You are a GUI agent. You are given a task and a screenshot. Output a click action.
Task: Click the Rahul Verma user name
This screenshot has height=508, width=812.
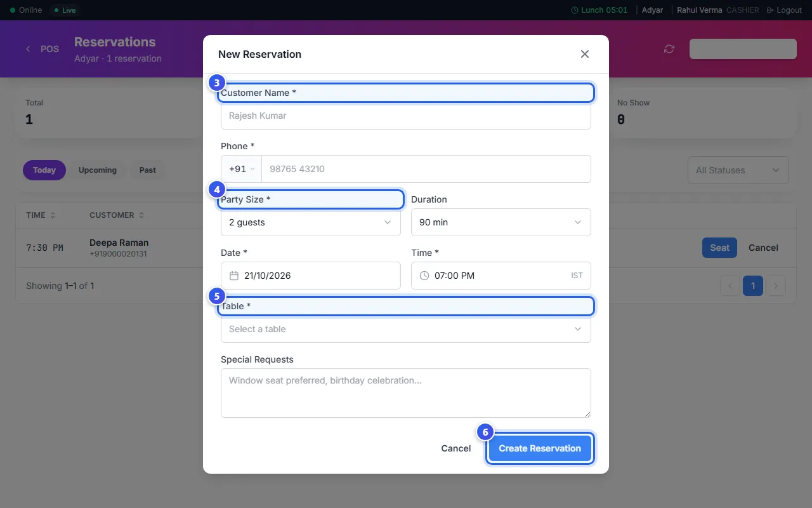(x=700, y=10)
